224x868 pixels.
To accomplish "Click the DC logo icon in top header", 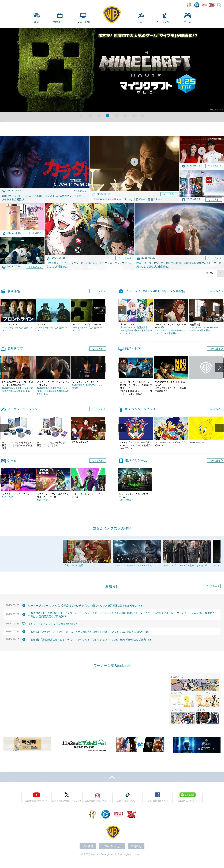I will (197, 5).
